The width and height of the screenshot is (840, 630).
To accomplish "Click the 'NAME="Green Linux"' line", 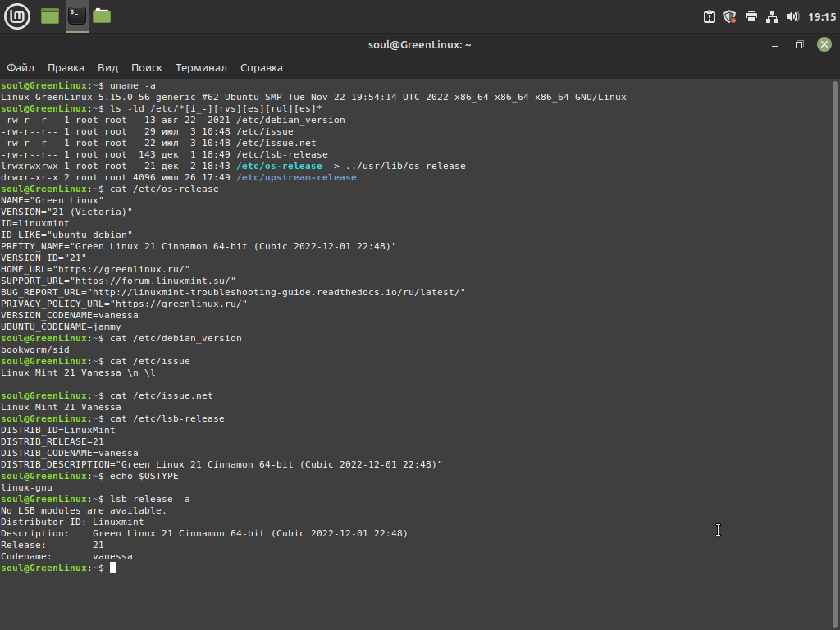I will click(x=52, y=200).
